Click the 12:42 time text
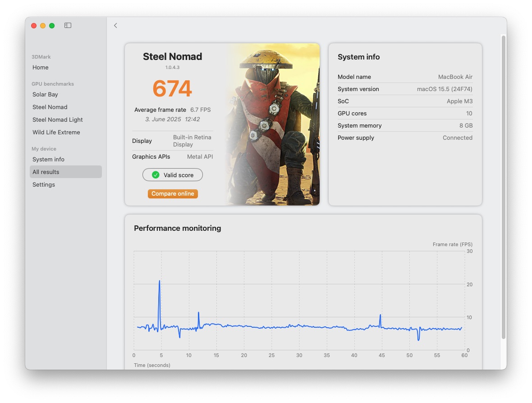This screenshot has height=403, width=532. click(193, 119)
